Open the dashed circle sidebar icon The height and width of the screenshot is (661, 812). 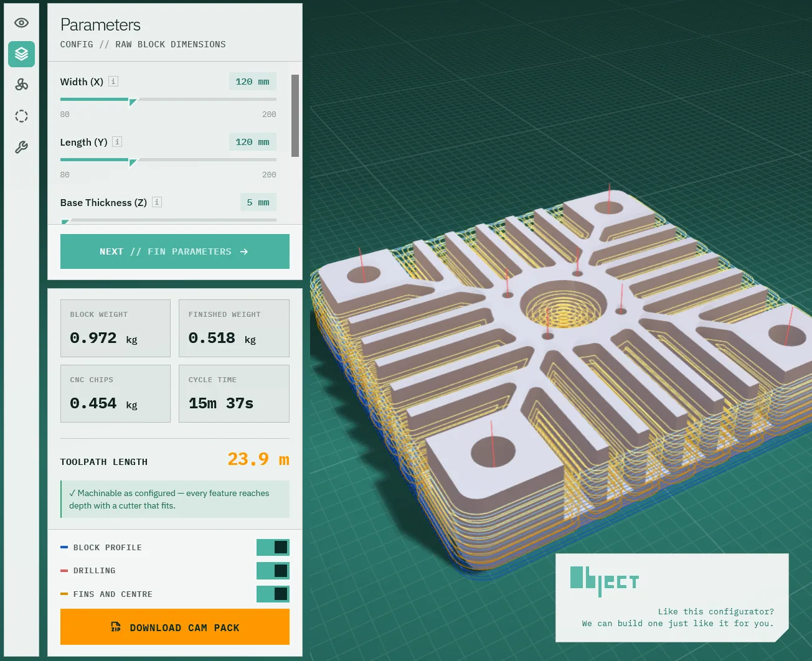21,116
